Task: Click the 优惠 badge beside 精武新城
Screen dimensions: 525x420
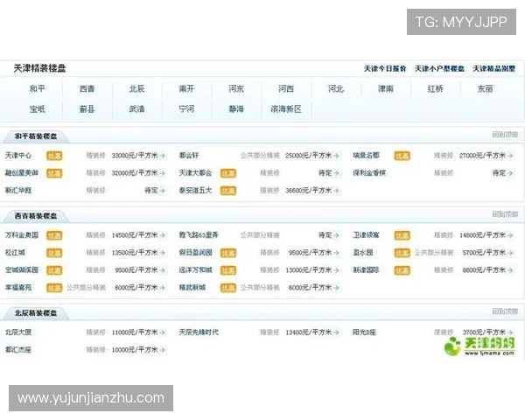Action: coord(228,288)
